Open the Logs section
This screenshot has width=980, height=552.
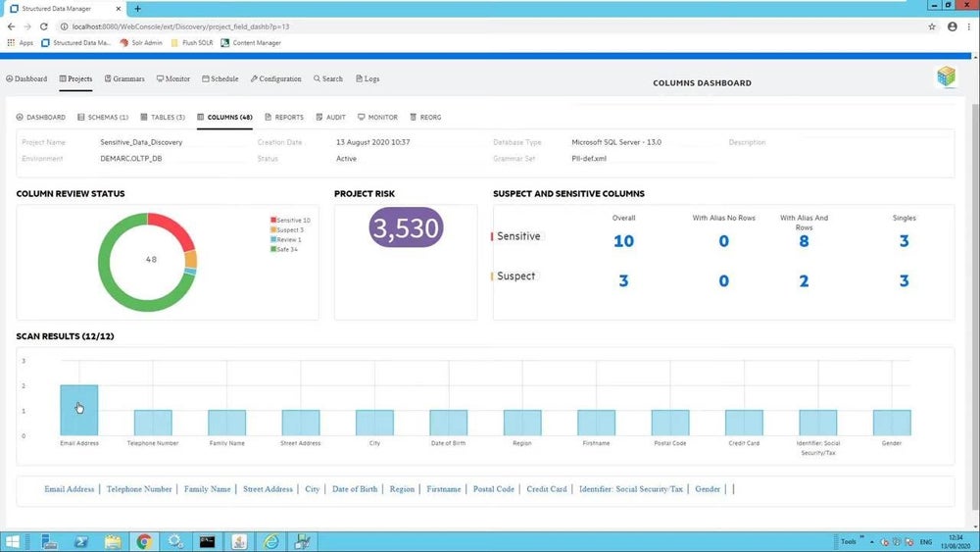(x=367, y=78)
